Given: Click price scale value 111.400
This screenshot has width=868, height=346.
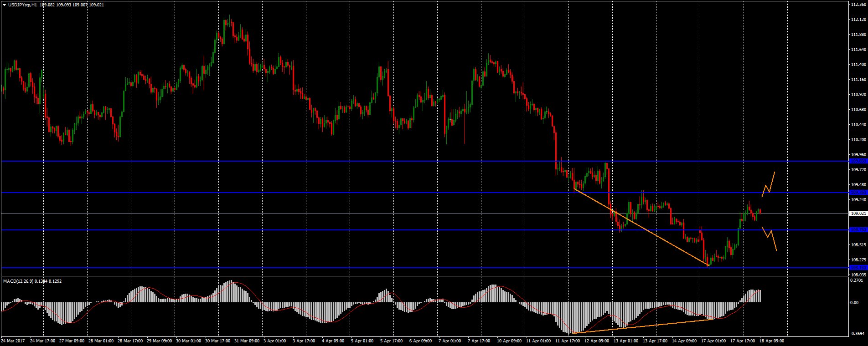Looking at the screenshot, I should pos(858,65).
